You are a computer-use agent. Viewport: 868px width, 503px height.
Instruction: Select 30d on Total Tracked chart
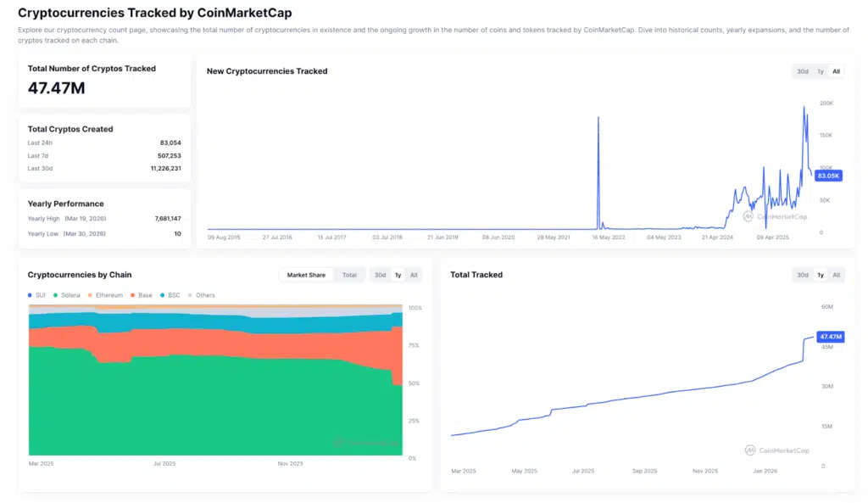pyautogui.click(x=801, y=275)
